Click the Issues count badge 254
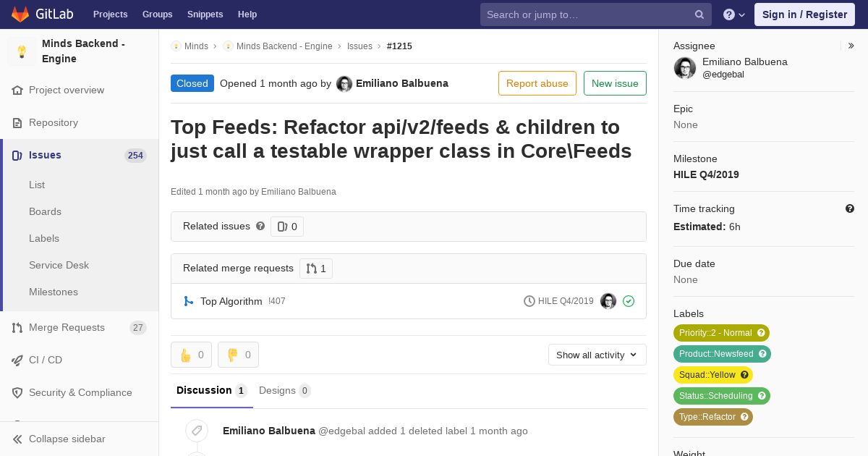Screen dimensions: 868x456 click(x=135, y=156)
